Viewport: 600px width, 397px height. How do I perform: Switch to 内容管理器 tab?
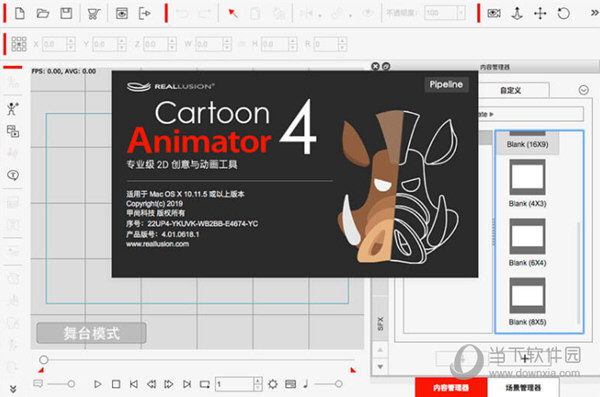point(451,387)
